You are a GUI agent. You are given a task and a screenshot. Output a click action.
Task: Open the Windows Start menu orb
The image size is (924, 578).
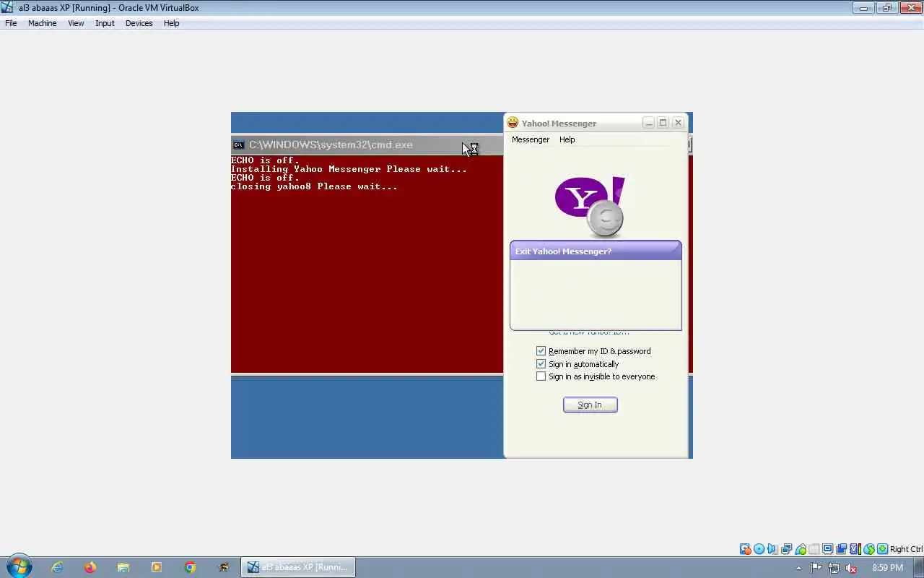[x=19, y=566]
